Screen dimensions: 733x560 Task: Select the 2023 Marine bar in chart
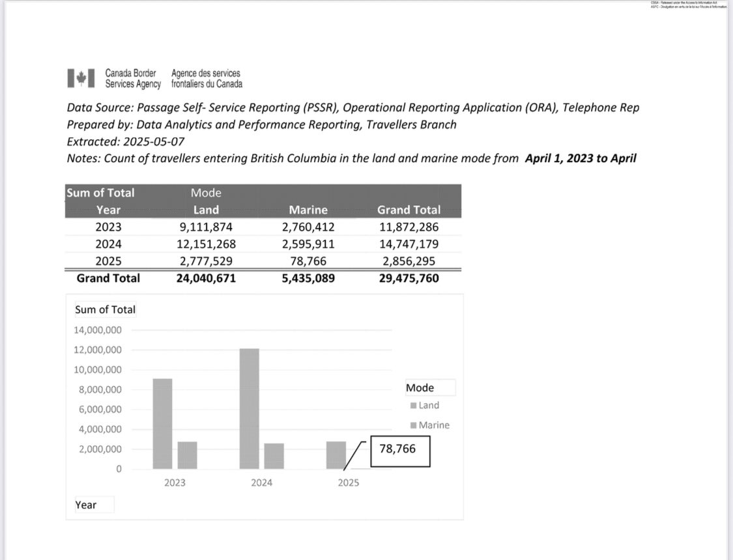pyautogui.click(x=188, y=455)
